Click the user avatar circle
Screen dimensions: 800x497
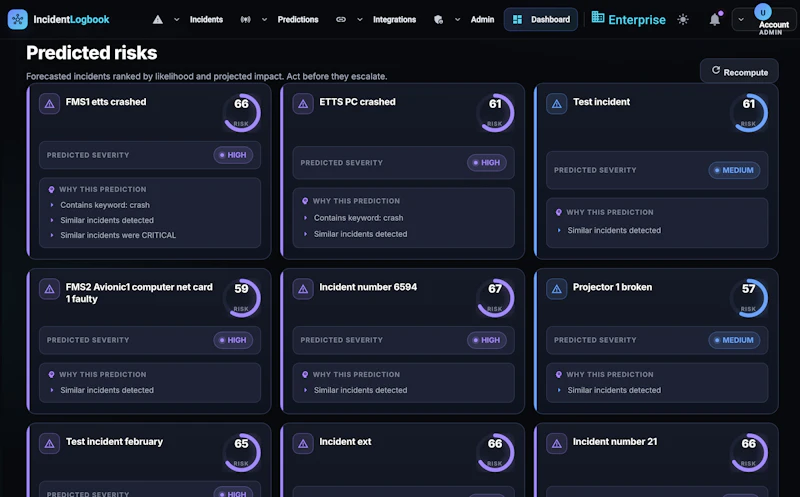[763, 12]
